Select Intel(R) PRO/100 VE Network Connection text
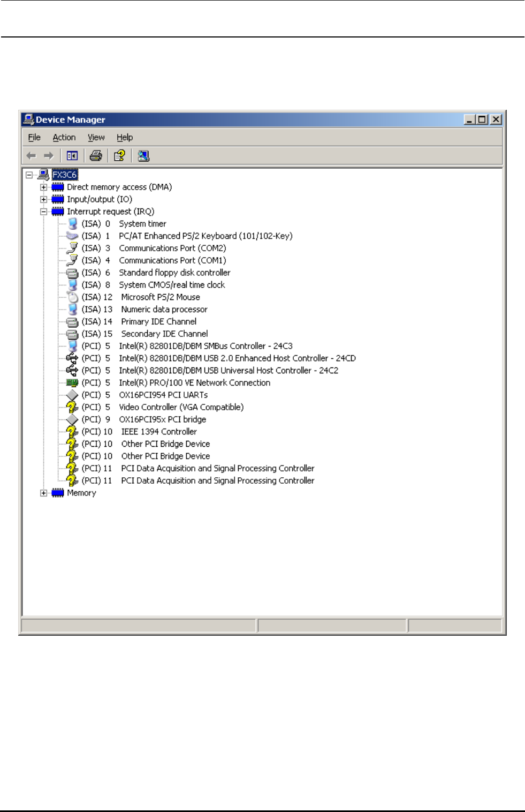This screenshot has height=812, width=525. [194, 383]
